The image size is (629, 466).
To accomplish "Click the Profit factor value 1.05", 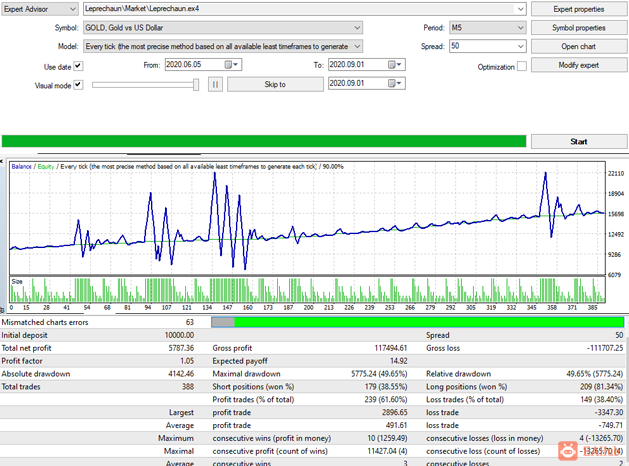I will pos(187,361).
